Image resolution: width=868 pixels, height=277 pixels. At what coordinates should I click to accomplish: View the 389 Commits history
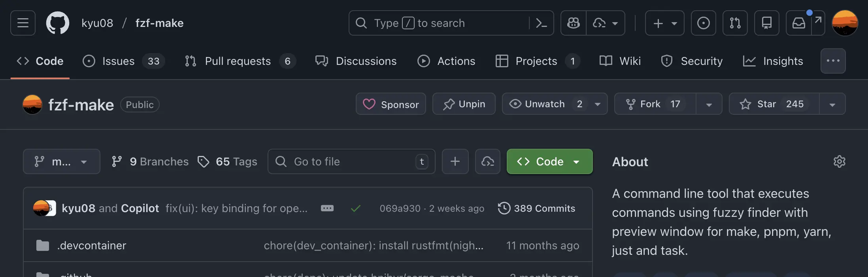point(537,208)
